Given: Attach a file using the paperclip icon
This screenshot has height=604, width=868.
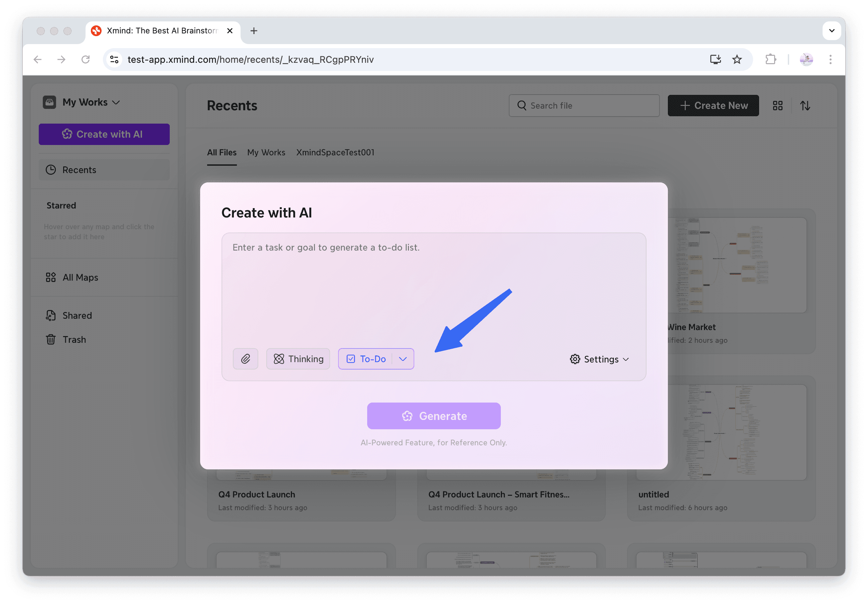Looking at the screenshot, I should (x=245, y=359).
